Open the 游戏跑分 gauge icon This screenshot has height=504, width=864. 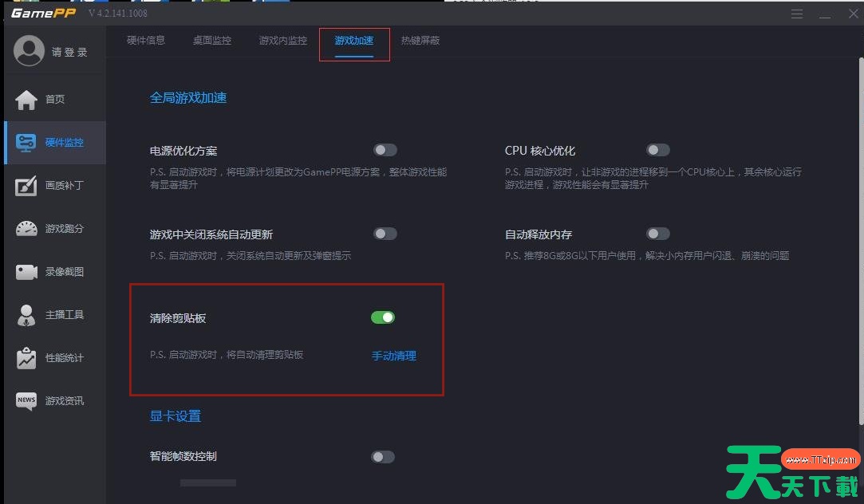click(26, 229)
